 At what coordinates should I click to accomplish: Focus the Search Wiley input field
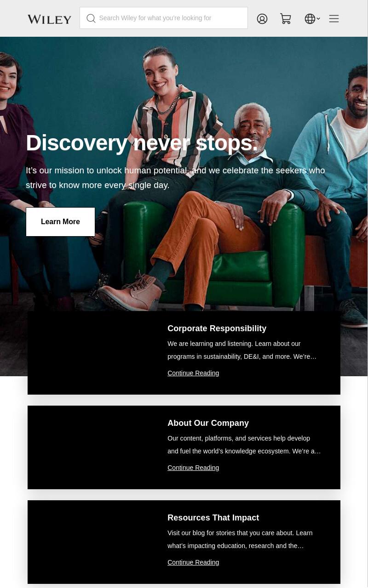click(164, 18)
